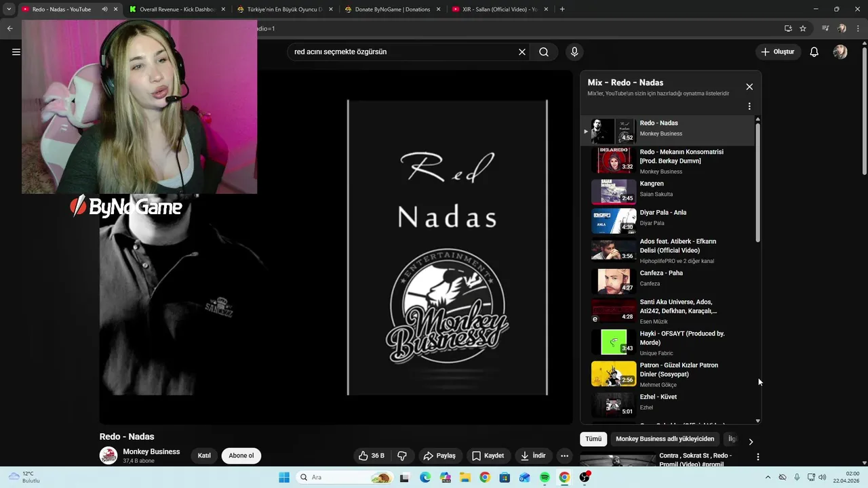Dislike the Redo - Nadas video
Image resolution: width=868 pixels, height=488 pixels.
(401, 456)
